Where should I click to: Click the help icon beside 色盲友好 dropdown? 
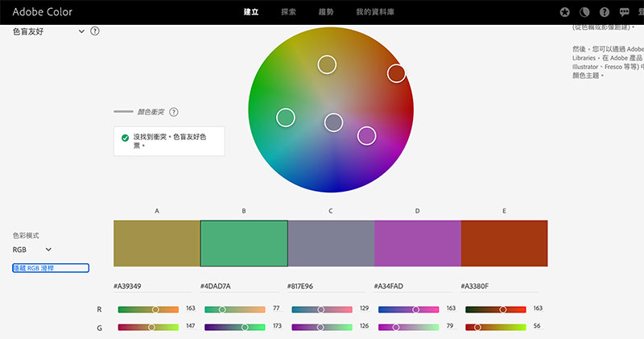tap(95, 31)
